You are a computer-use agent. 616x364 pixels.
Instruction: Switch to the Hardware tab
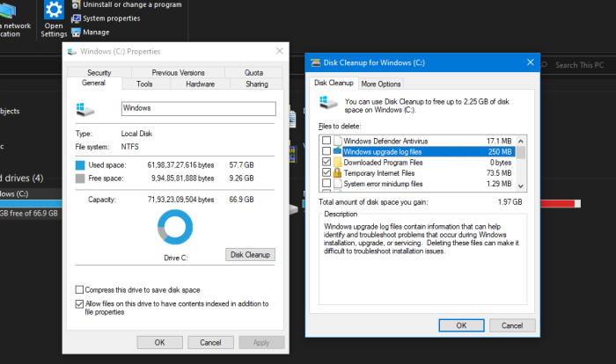[x=201, y=84]
